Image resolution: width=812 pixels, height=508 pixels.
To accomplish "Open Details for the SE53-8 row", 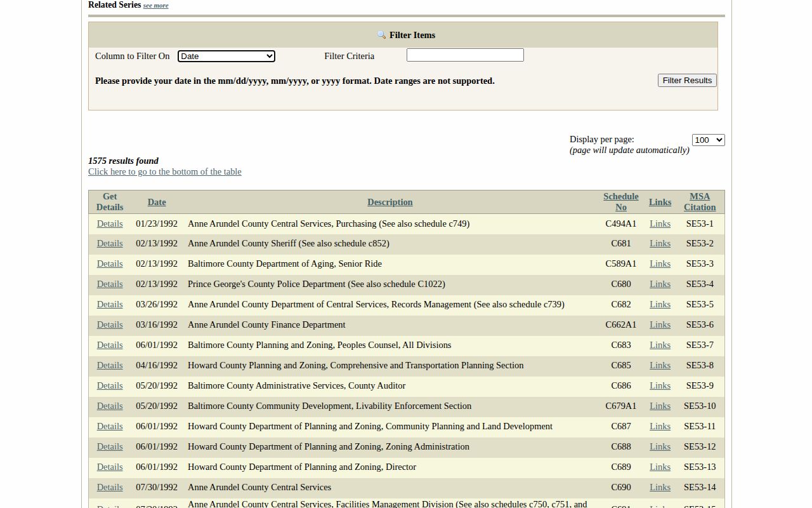I will 110,365.
